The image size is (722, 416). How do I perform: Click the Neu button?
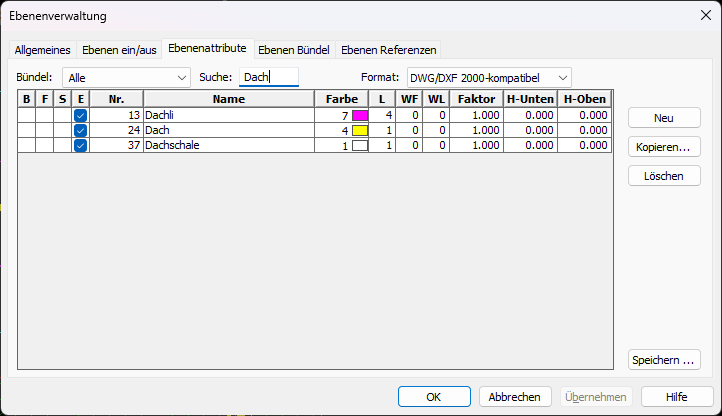click(x=664, y=118)
